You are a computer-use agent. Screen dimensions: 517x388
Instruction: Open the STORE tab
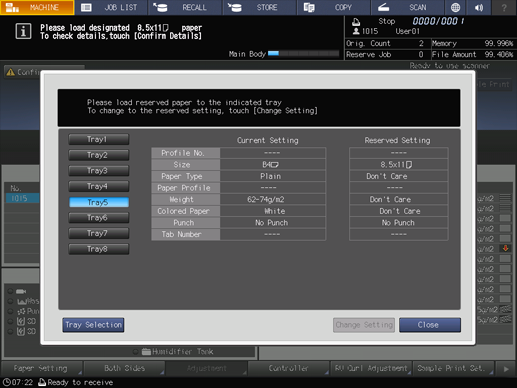point(260,7)
